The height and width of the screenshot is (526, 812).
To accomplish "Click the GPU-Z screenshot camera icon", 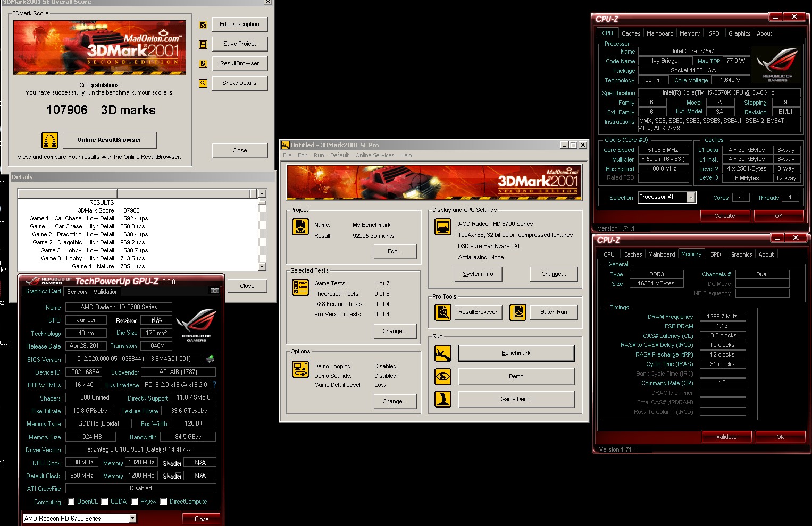I will click(x=215, y=291).
